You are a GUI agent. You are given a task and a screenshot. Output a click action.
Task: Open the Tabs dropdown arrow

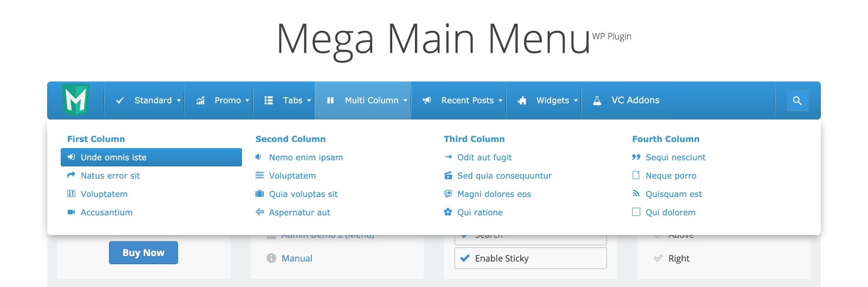pos(309,100)
